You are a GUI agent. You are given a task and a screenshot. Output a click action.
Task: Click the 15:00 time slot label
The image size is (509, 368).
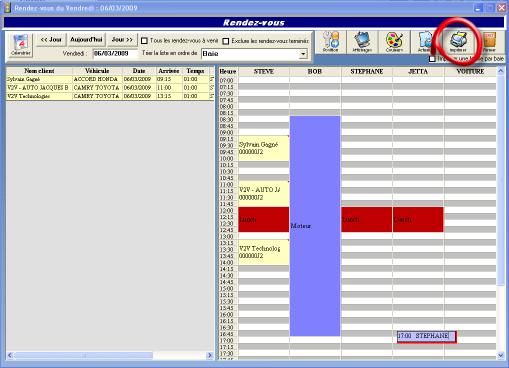click(x=227, y=288)
